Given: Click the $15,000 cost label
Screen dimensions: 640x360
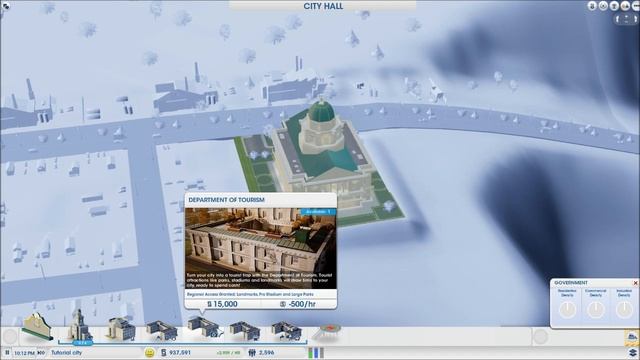Looking at the screenshot, I should point(222,304).
